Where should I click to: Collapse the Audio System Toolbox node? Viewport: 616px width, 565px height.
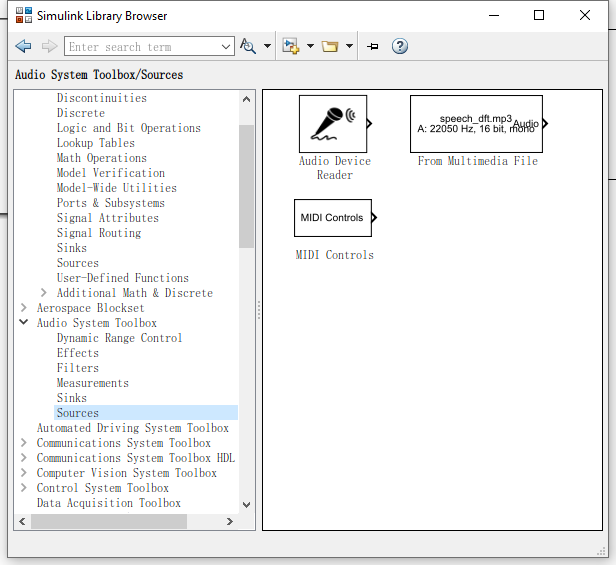[x=24, y=323]
